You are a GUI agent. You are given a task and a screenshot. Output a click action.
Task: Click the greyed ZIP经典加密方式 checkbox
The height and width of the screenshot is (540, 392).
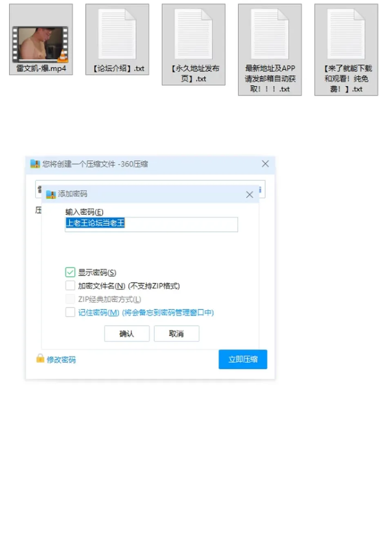(x=70, y=299)
